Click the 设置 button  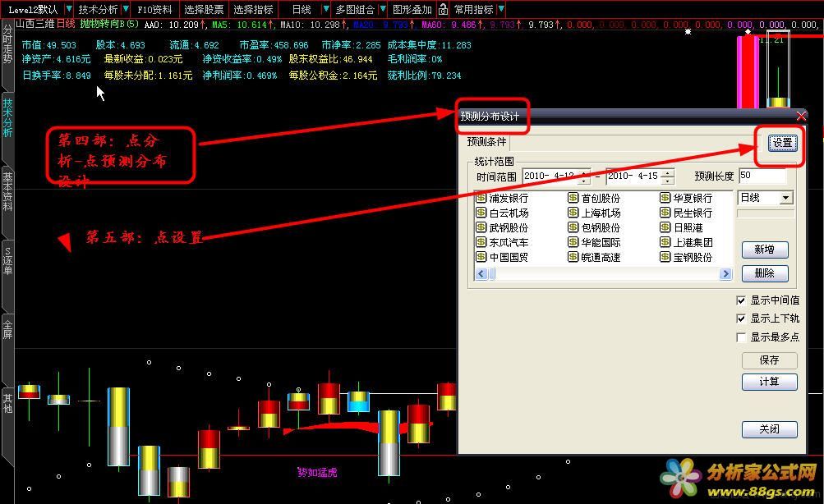pos(782,143)
